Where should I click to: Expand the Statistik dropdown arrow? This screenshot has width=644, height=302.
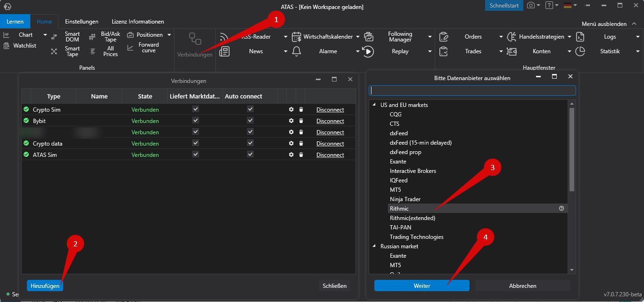click(638, 51)
